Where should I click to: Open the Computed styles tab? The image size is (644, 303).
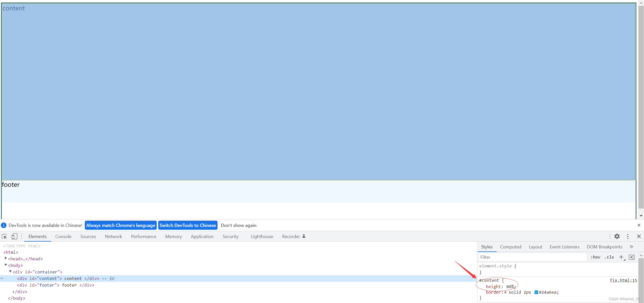click(x=510, y=247)
